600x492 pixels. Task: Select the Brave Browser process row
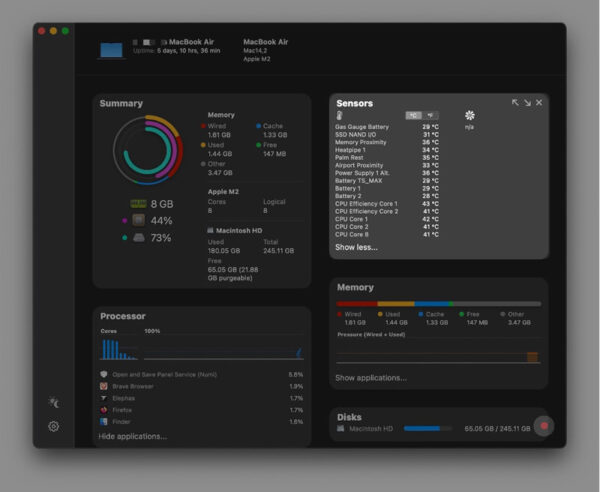[x=202, y=386]
